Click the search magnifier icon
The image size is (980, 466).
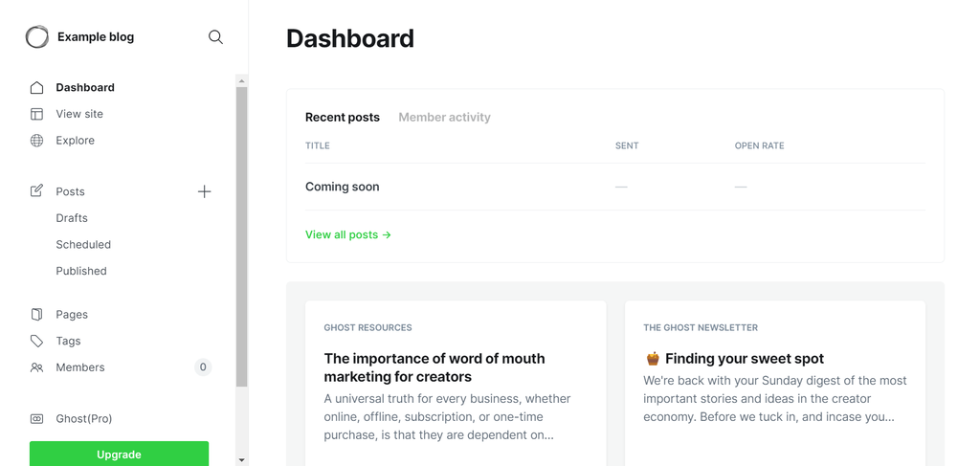click(x=215, y=37)
